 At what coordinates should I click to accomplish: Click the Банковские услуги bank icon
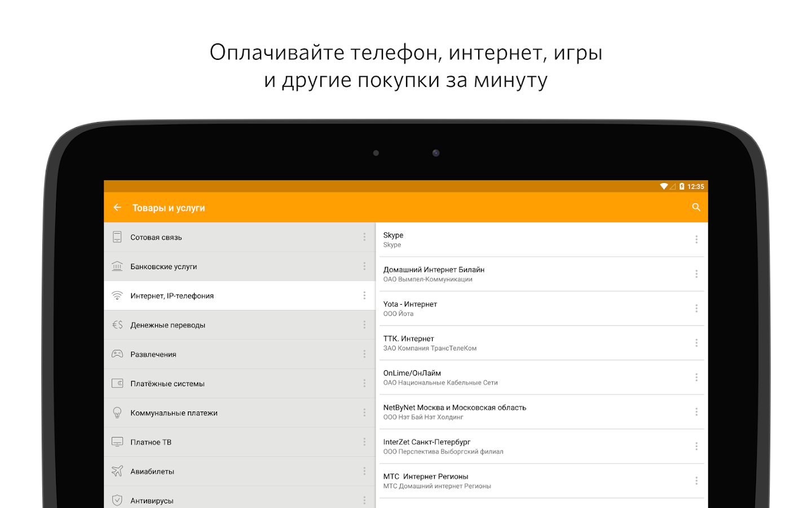[117, 266]
